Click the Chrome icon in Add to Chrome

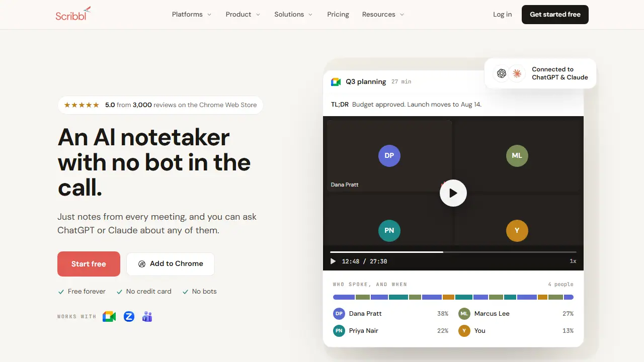coord(142,264)
